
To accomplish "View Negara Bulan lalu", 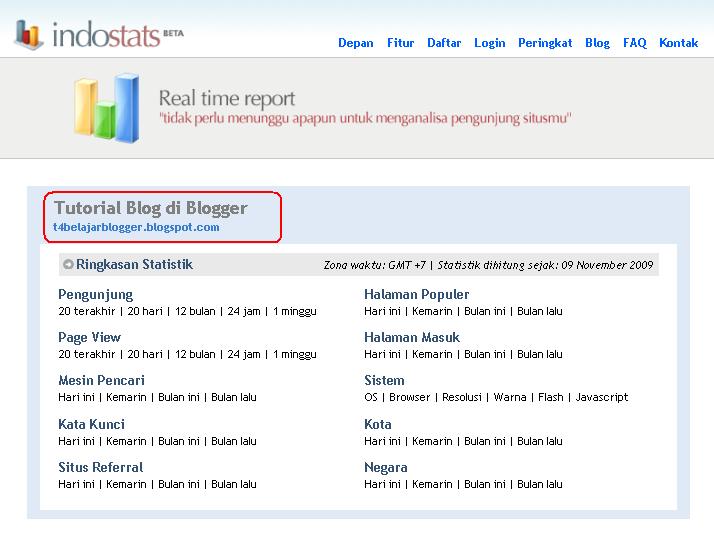I will pyautogui.click(x=540, y=484).
